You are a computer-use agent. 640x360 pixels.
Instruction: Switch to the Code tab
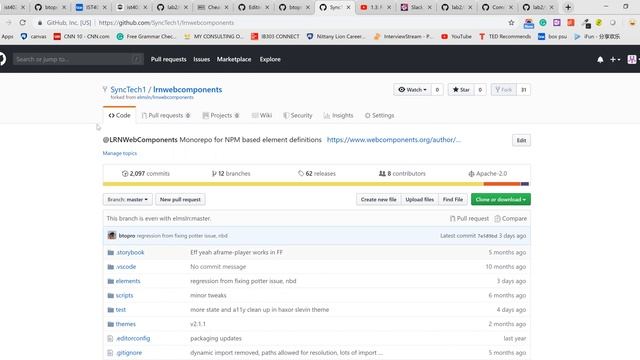pyautogui.click(x=119, y=116)
